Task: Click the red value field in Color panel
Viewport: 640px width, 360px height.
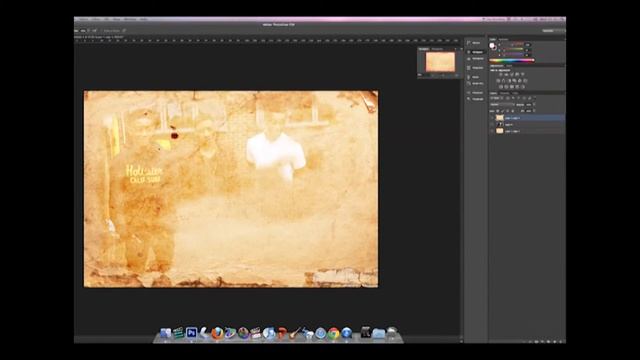Action: click(x=528, y=45)
